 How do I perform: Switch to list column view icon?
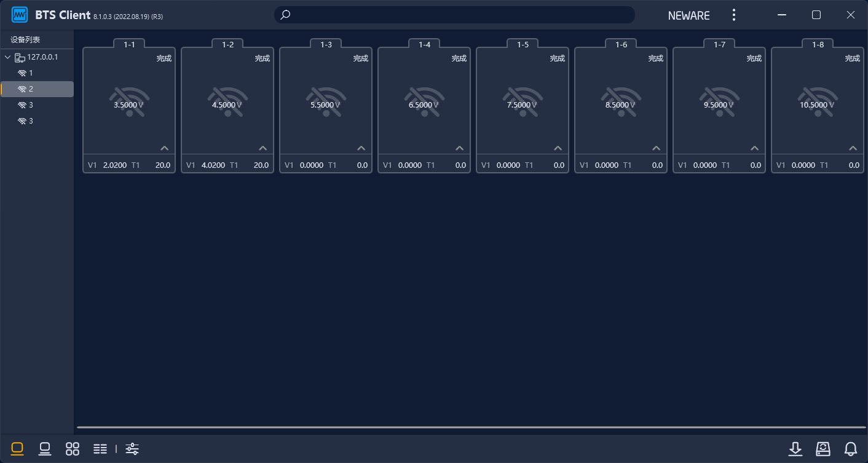click(100, 449)
